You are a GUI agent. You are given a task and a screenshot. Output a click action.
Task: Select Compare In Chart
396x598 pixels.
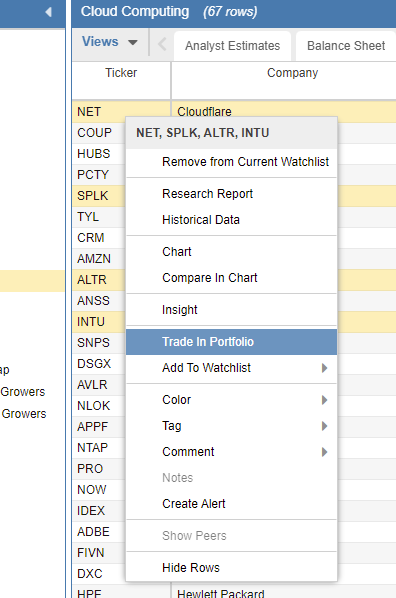(232, 278)
